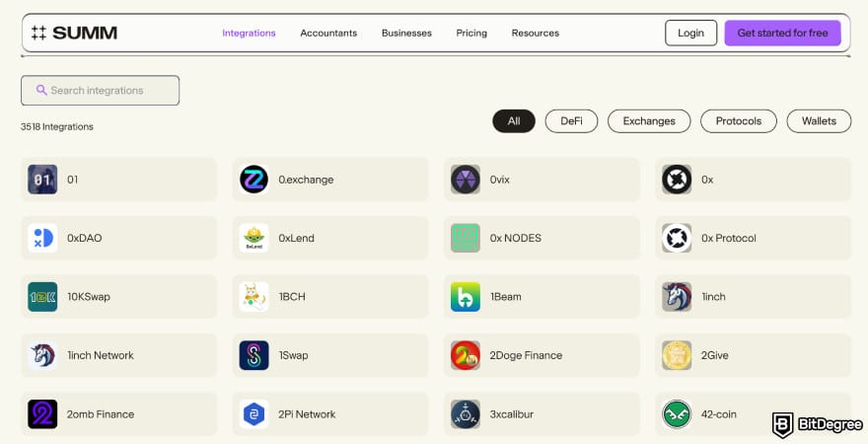Click the 0xLend logo icon
The width and height of the screenshot is (868, 444).
(x=254, y=238)
